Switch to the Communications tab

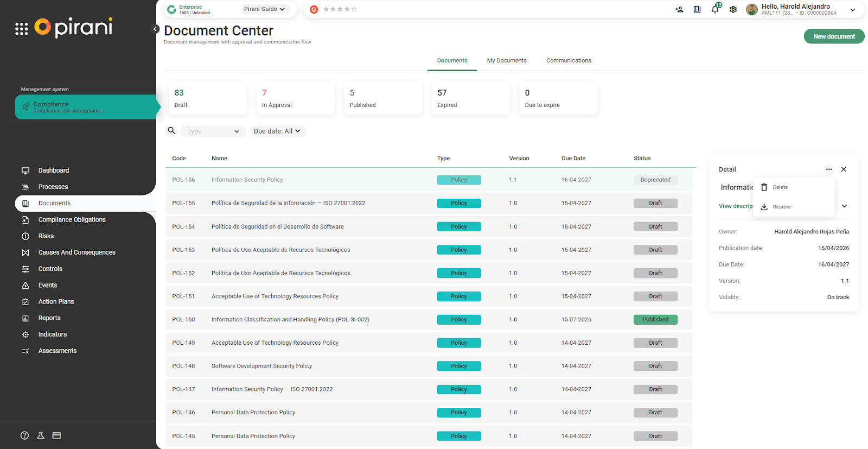pyautogui.click(x=568, y=61)
